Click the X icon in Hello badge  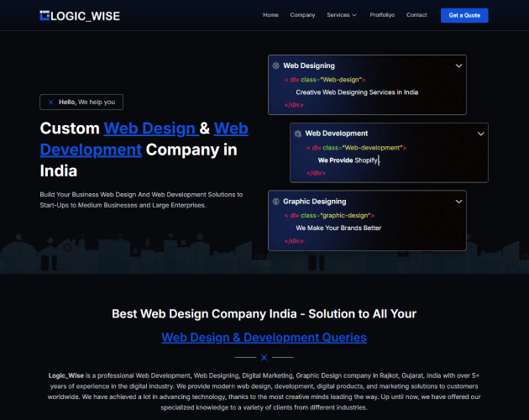point(50,102)
